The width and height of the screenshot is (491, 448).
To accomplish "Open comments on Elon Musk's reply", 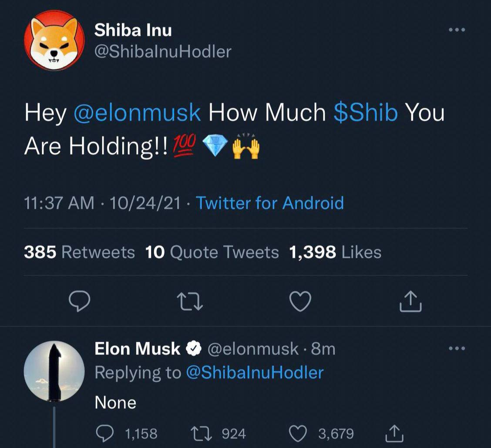I will (x=105, y=434).
